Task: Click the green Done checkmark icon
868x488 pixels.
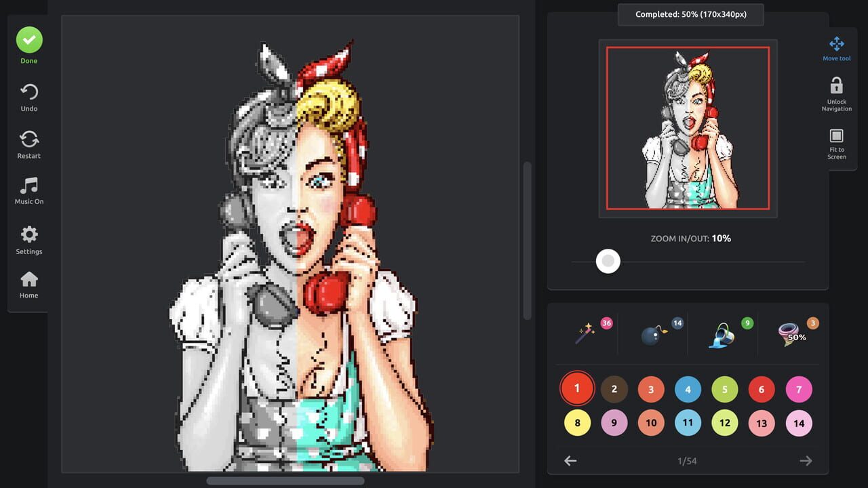Action: point(29,40)
